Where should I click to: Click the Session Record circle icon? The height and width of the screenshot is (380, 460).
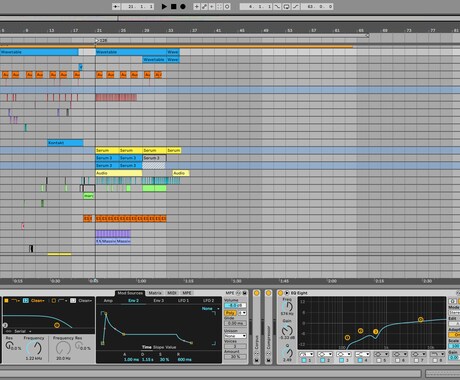227,6
